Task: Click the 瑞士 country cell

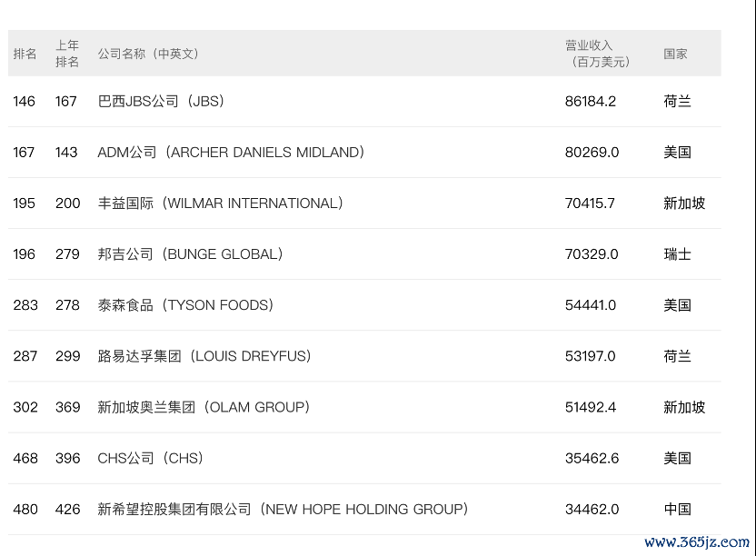Action: (x=678, y=254)
